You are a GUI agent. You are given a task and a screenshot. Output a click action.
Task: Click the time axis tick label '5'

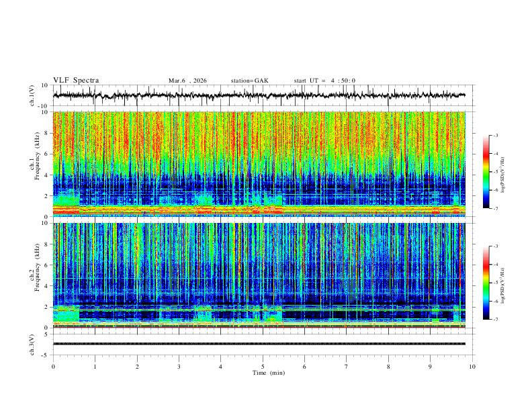pyautogui.click(x=263, y=367)
